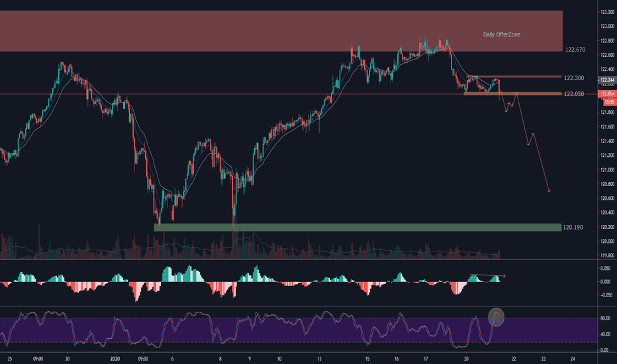Click the 122.050 support level label
The width and height of the screenshot is (617, 364).
tap(573, 94)
